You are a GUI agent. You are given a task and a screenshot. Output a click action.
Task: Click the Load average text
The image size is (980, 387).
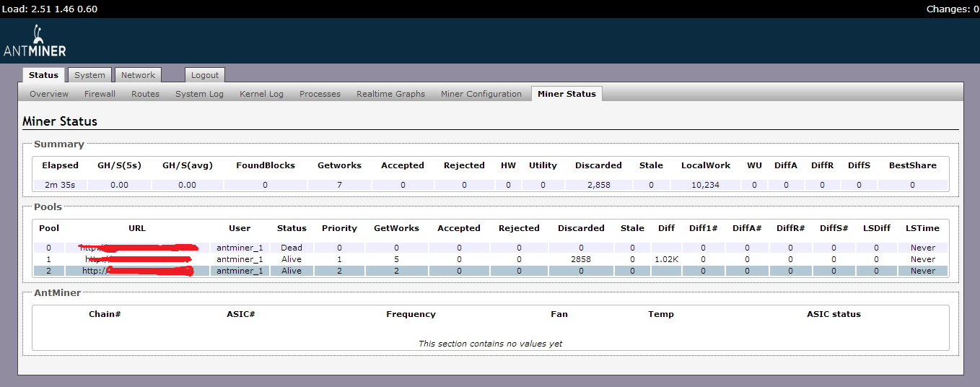coord(51,9)
